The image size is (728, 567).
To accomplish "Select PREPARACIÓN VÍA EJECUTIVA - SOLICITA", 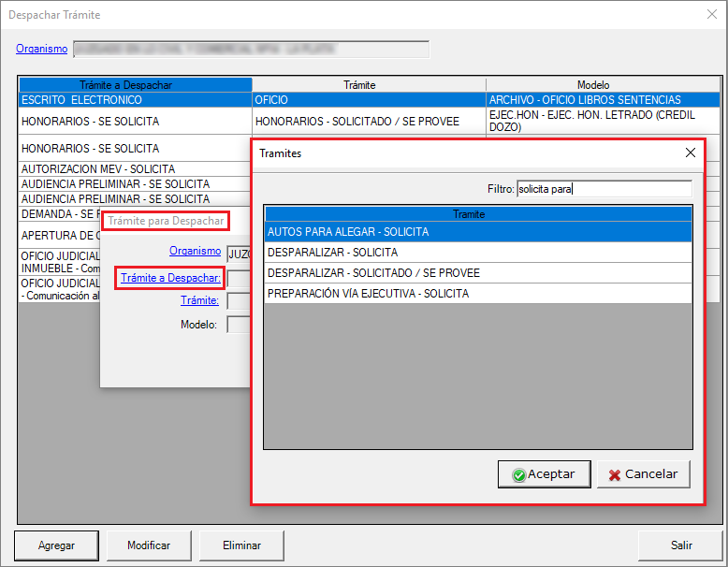I will click(x=477, y=294).
